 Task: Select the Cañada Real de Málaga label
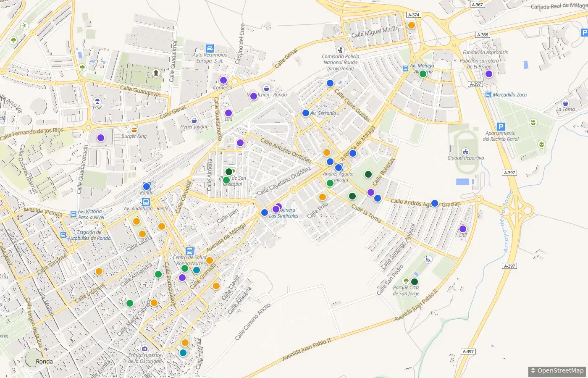(559, 6)
